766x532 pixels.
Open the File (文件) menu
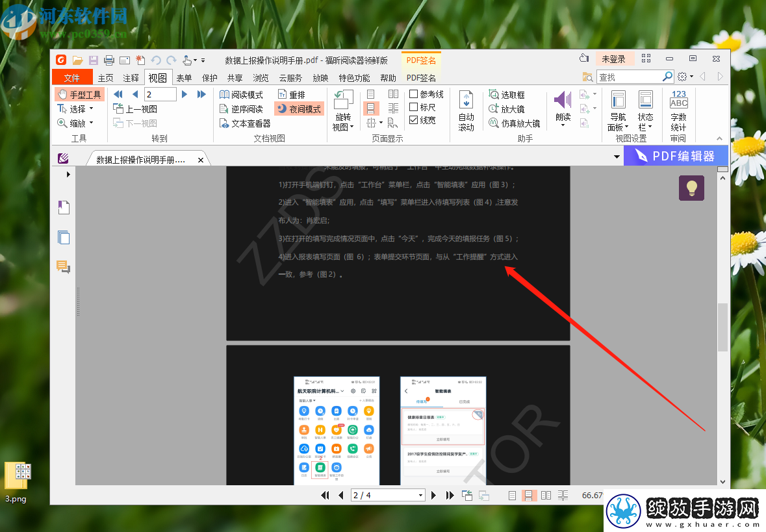coord(72,78)
